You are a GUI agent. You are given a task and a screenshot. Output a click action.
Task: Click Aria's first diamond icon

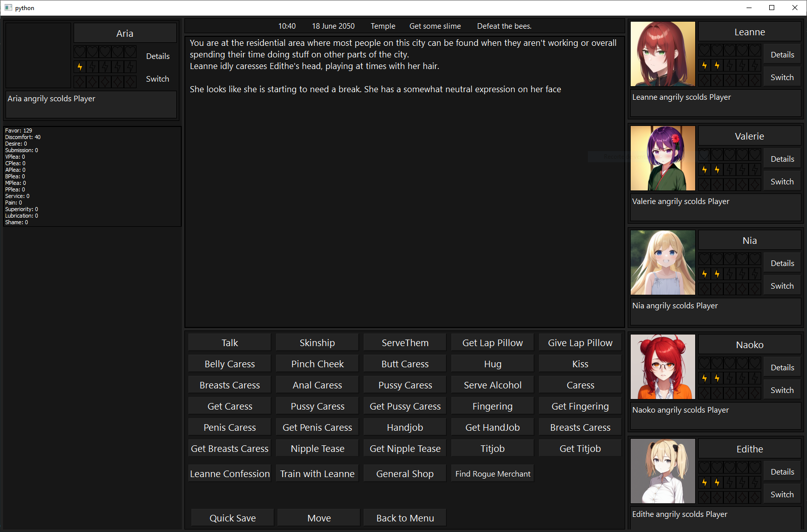click(80, 82)
